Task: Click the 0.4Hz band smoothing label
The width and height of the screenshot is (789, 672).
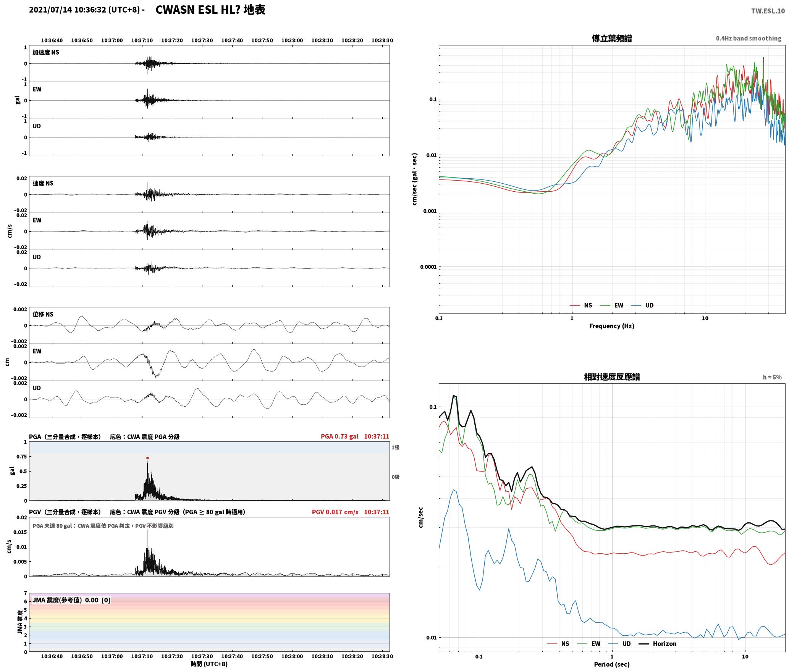Action: (x=749, y=38)
